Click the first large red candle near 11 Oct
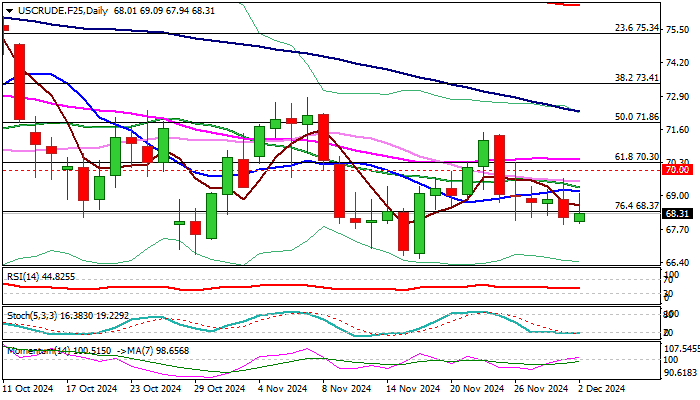This screenshot has width=700, height=400. pos(19,83)
